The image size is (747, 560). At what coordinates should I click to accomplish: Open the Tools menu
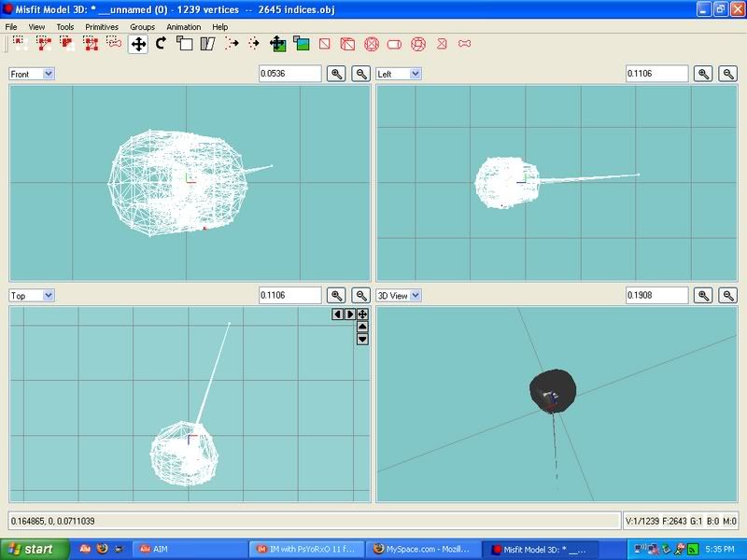pyautogui.click(x=65, y=27)
